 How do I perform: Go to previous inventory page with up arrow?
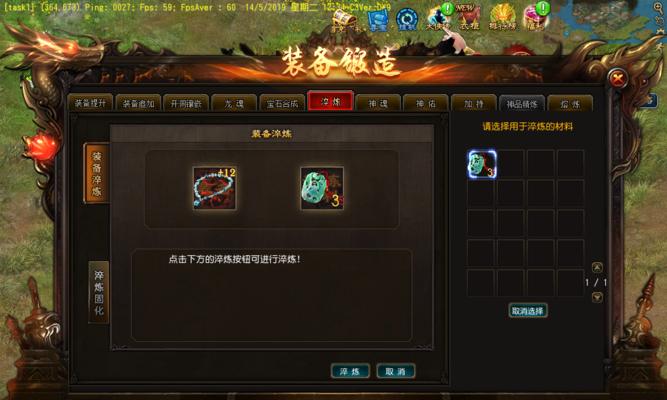point(597,267)
